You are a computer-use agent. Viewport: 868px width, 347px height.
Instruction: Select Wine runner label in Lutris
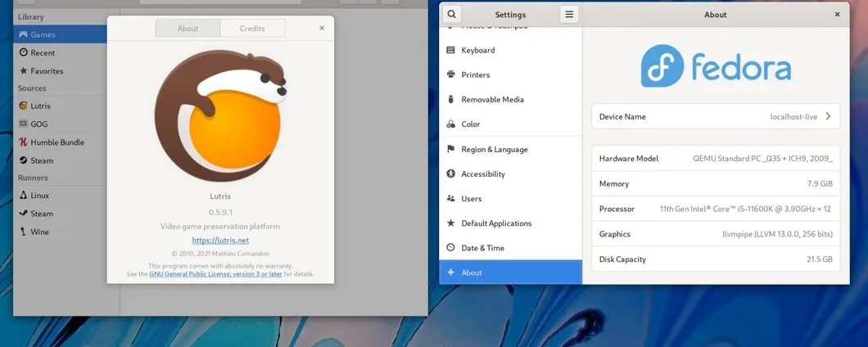tap(39, 232)
